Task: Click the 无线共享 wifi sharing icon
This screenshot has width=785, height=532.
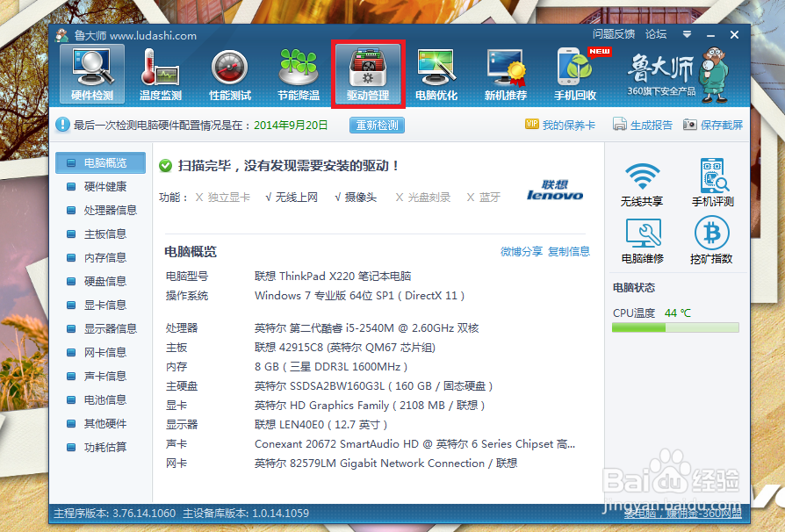Action: point(642,183)
